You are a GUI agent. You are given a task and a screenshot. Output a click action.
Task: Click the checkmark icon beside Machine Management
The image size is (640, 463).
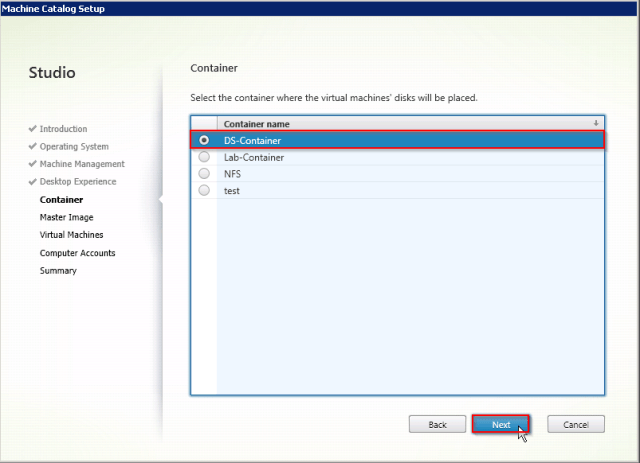pos(33,164)
